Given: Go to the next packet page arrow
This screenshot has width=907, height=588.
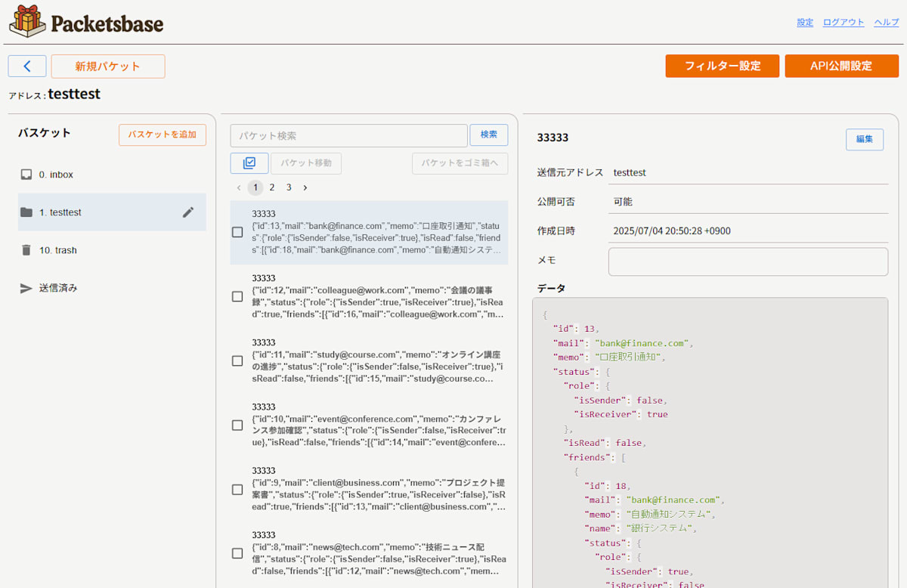Looking at the screenshot, I should coord(305,187).
